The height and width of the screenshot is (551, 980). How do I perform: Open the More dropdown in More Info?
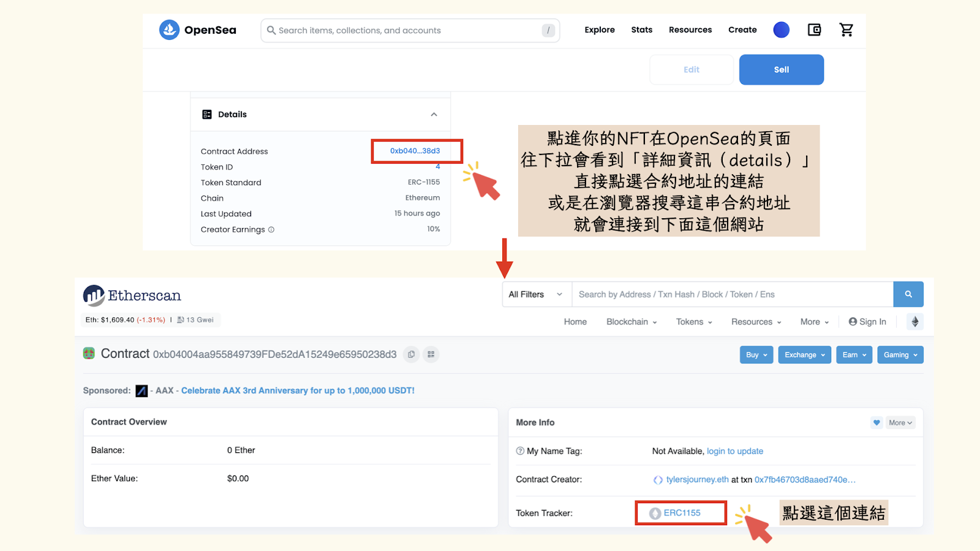tap(900, 423)
